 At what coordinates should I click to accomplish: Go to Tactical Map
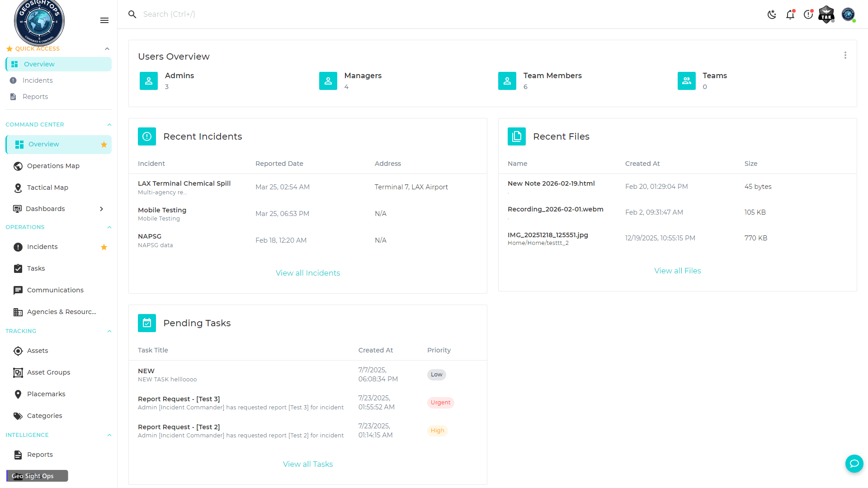(x=47, y=188)
